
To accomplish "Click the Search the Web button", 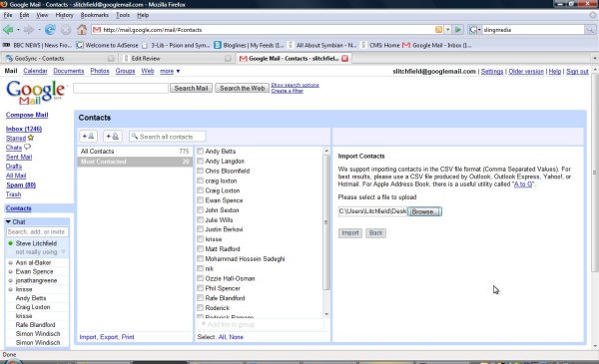I will pos(243,88).
